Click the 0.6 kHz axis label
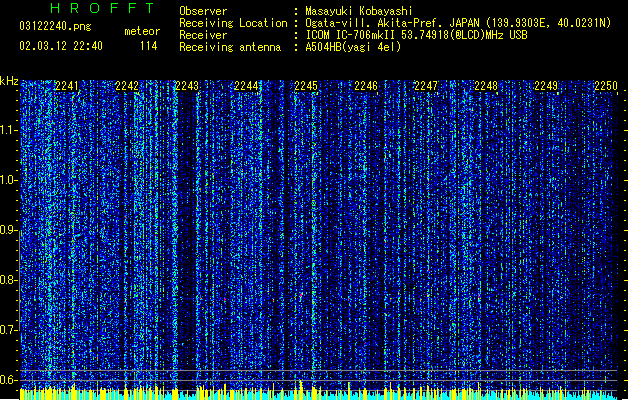 [8, 380]
